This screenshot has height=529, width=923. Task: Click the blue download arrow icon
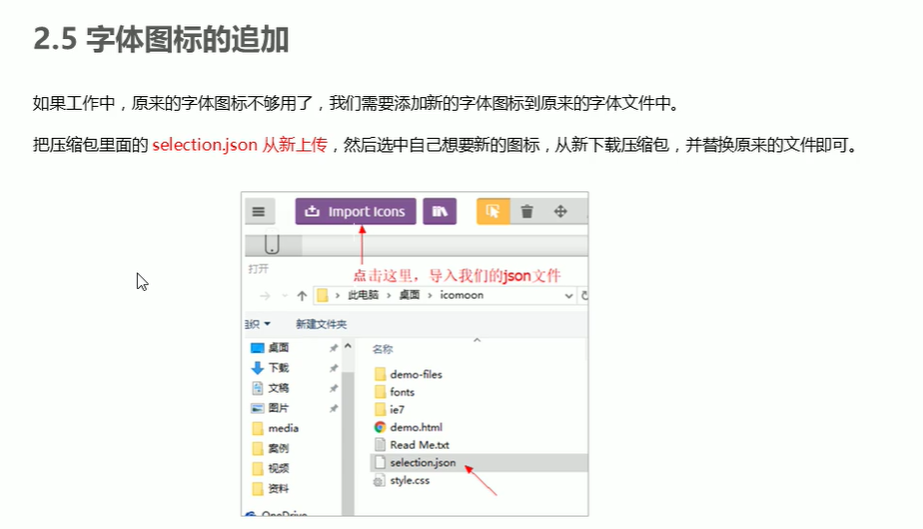coord(257,368)
